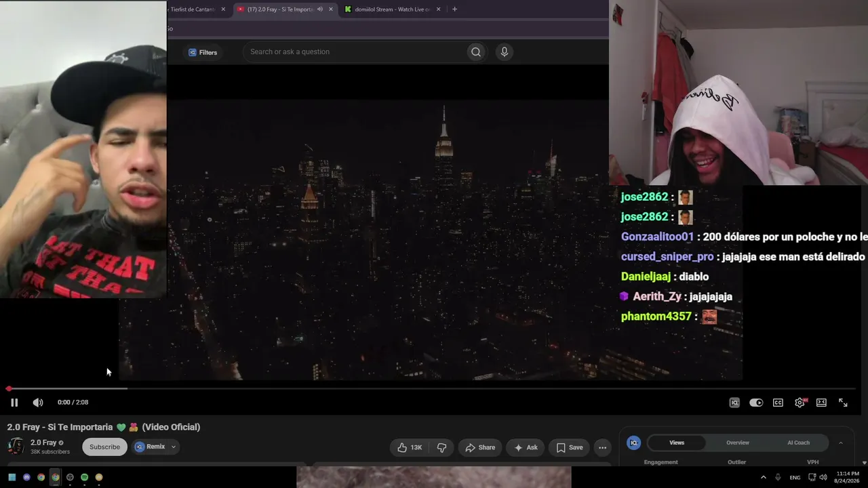868x488 pixels.
Task: Mute the YouTube tab via tab audio icon
Action: [319, 9]
